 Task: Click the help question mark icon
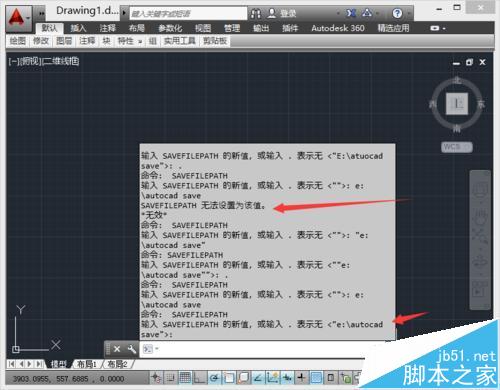click(397, 13)
